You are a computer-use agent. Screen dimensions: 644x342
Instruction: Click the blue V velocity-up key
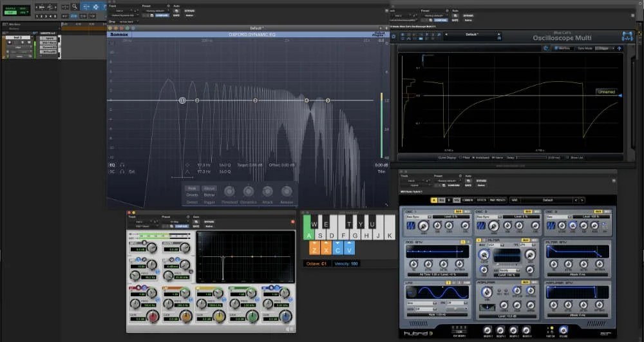pos(348,248)
